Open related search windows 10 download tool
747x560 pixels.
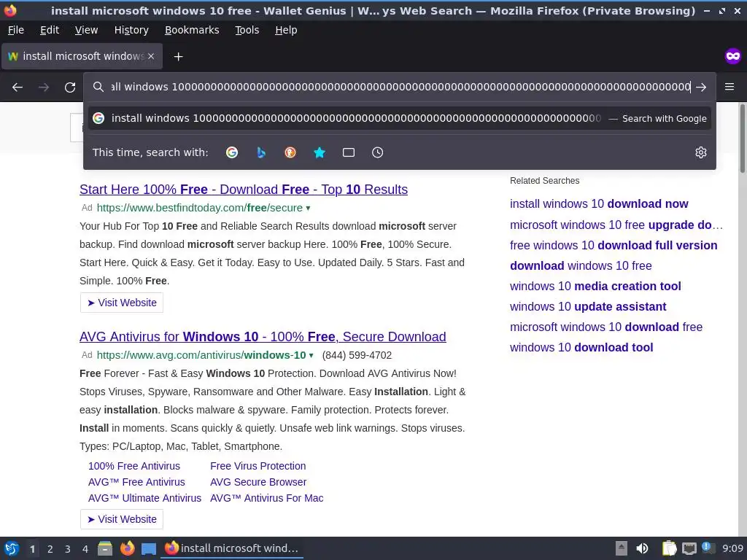click(581, 348)
